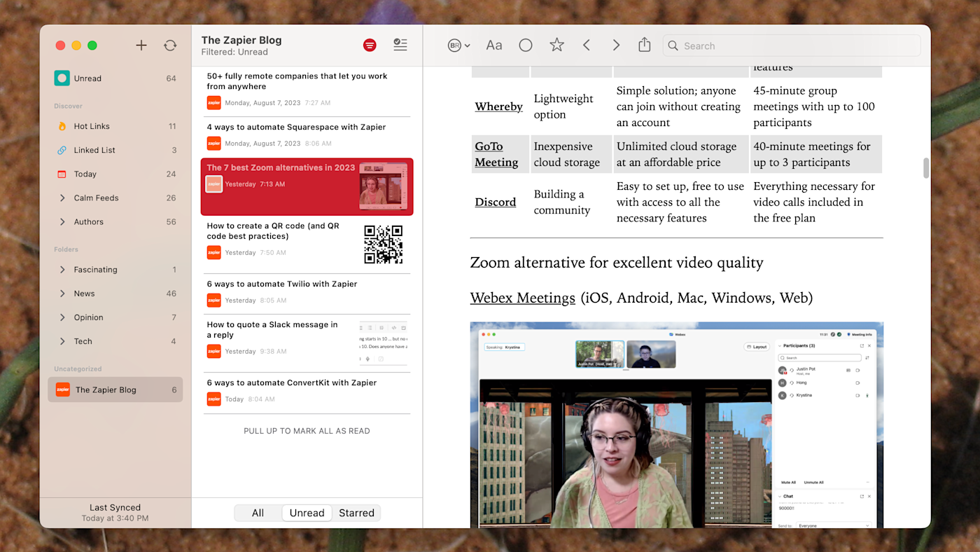Open the Unread smart feed
This screenshot has height=552, width=980.
pyautogui.click(x=115, y=78)
